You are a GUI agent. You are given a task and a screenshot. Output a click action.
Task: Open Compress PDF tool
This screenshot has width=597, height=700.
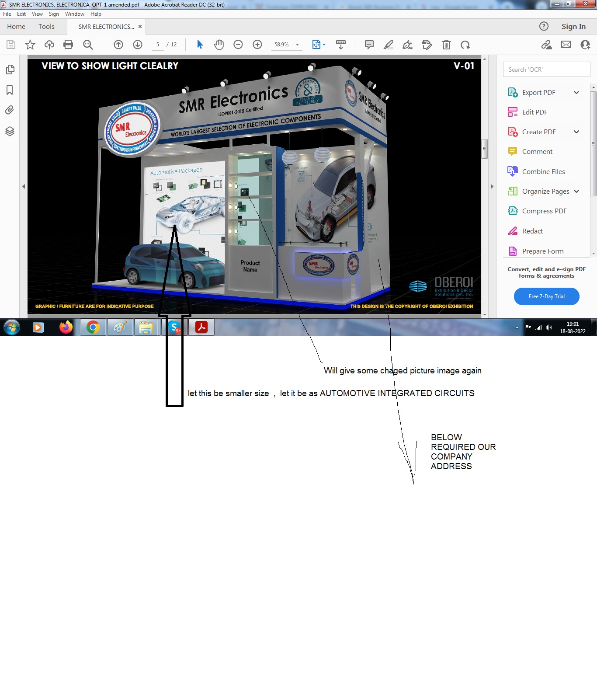point(543,211)
